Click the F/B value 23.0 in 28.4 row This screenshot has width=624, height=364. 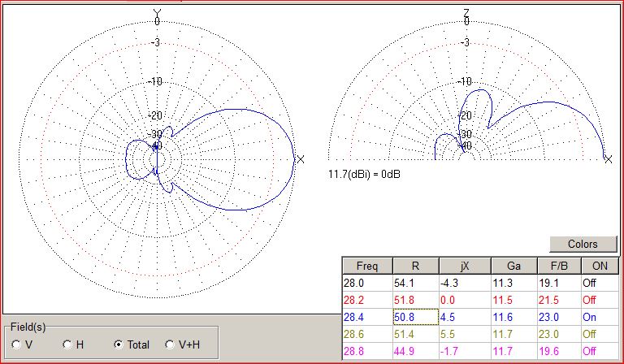coord(559,317)
